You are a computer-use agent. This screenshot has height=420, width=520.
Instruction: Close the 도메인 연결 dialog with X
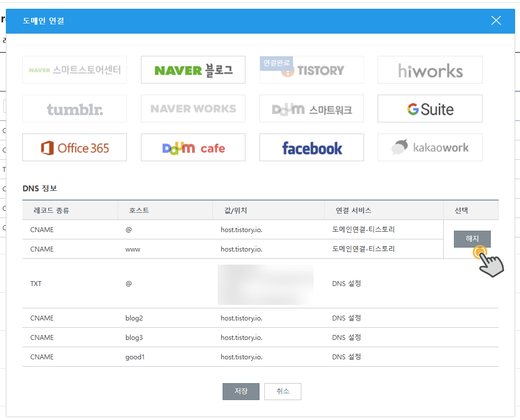click(x=496, y=20)
